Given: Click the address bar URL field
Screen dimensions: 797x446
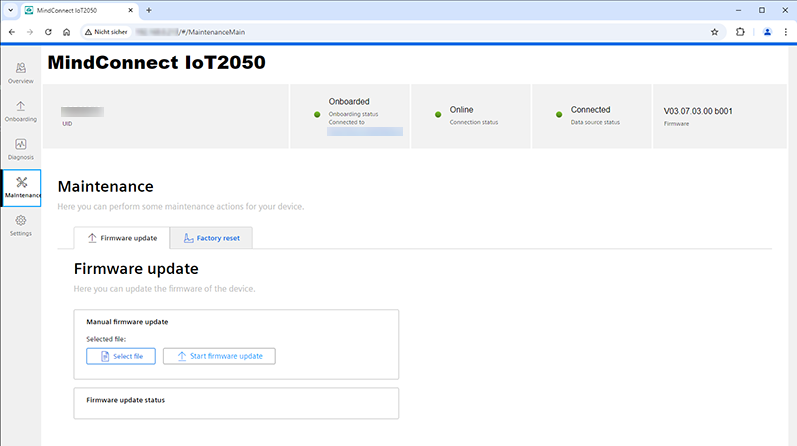Looking at the screenshot, I should pos(402,32).
